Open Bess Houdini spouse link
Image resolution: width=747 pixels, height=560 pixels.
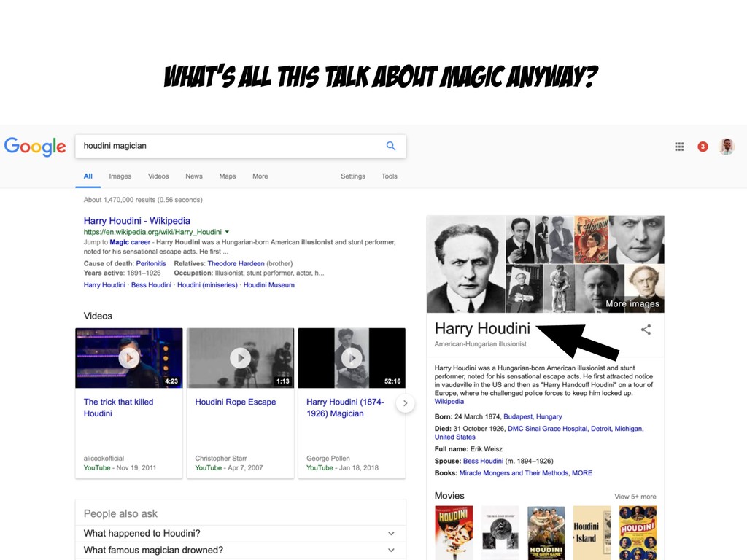pos(483,461)
